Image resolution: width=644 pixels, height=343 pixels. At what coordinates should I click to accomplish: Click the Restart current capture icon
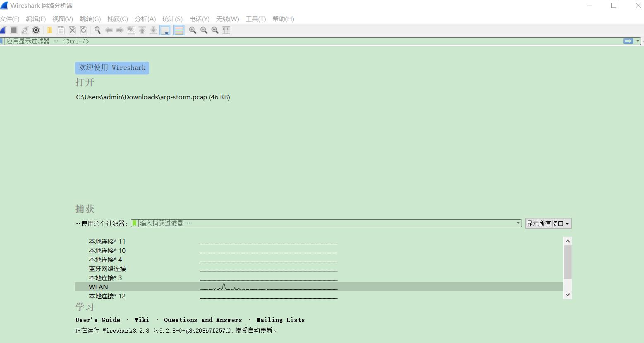(x=25, y=30)
